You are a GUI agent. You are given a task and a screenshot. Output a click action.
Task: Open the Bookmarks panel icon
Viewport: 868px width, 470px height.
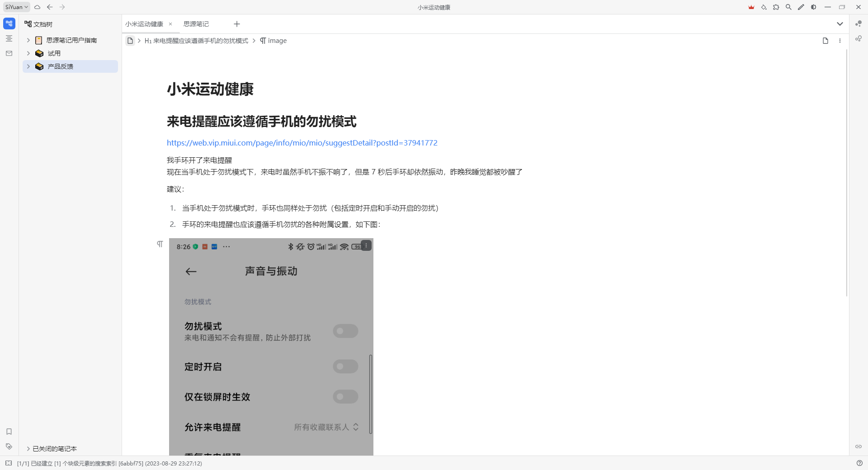tap(9, 432)
